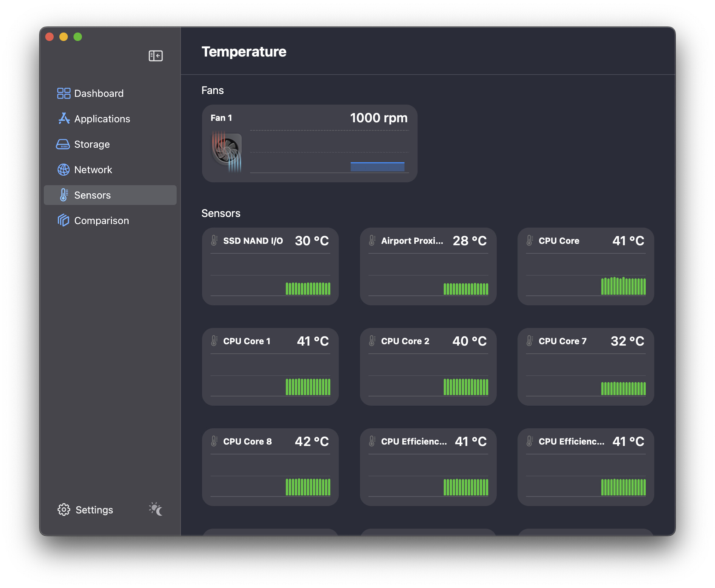Viewport: 715px width, 588px height.
Task: Select the CPU Core 8 sensor card
Action: [270, 467]
